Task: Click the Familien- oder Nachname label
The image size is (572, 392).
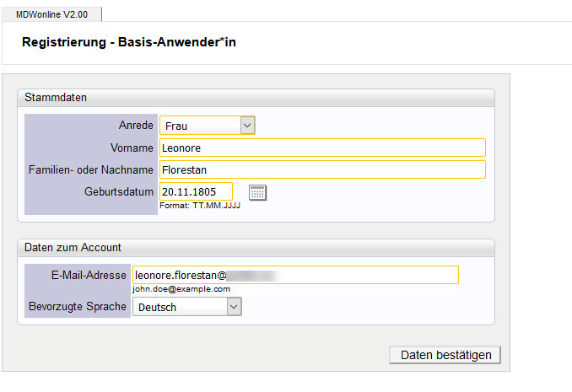Action: pos(91,169)
